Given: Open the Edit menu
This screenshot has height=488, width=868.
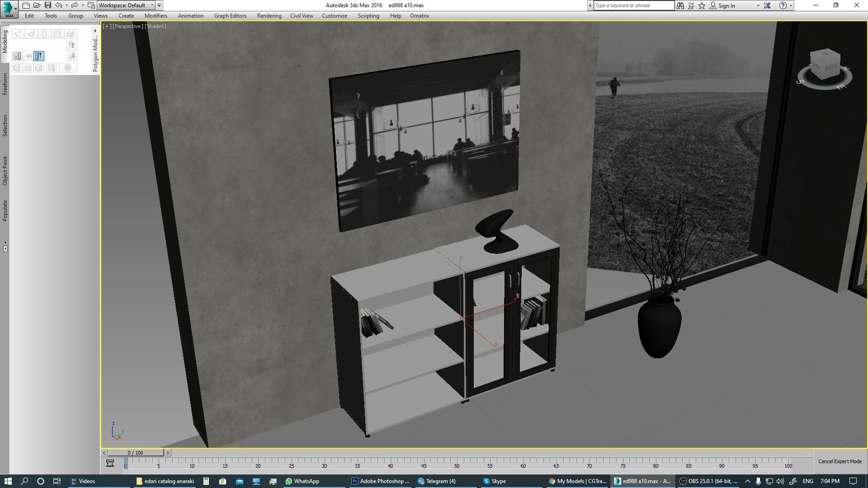Looking at the screenshot, I should (29, 16).
